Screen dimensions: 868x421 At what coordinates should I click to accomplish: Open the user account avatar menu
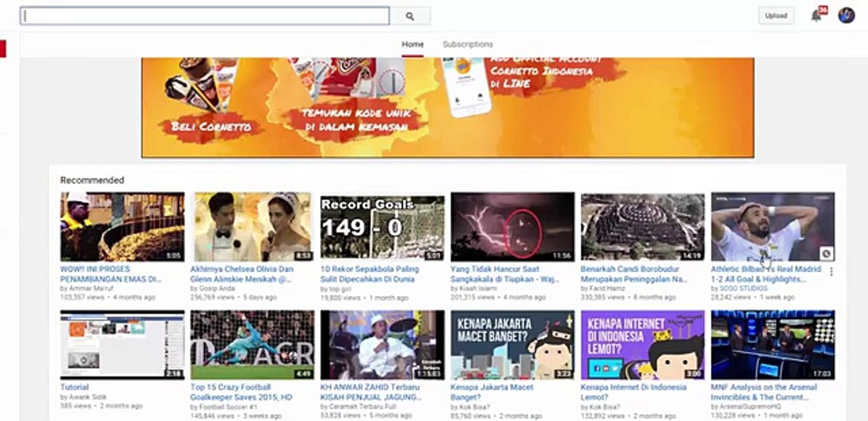846,16
